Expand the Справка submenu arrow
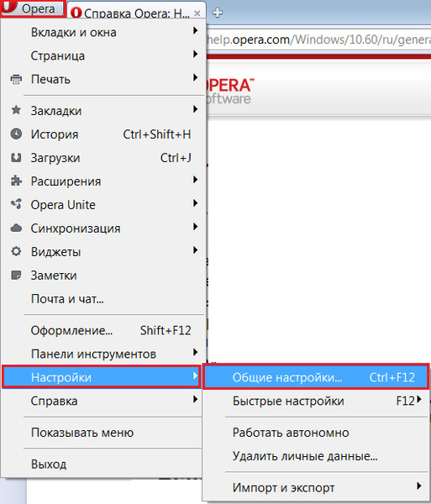This screenshot has height=504, width=431. (x=195, y=400)
